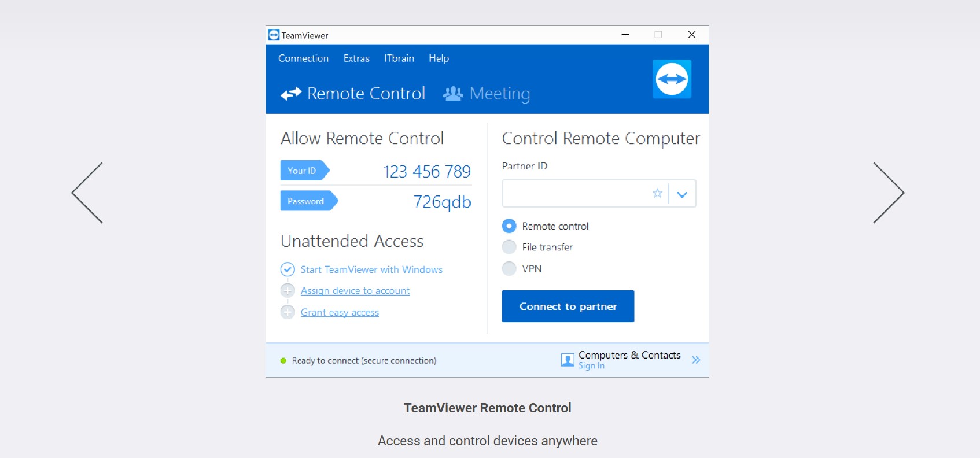Screen dimensions: 980x458
Task: Switch to the Remote Control tab
Action: point(353,94)
